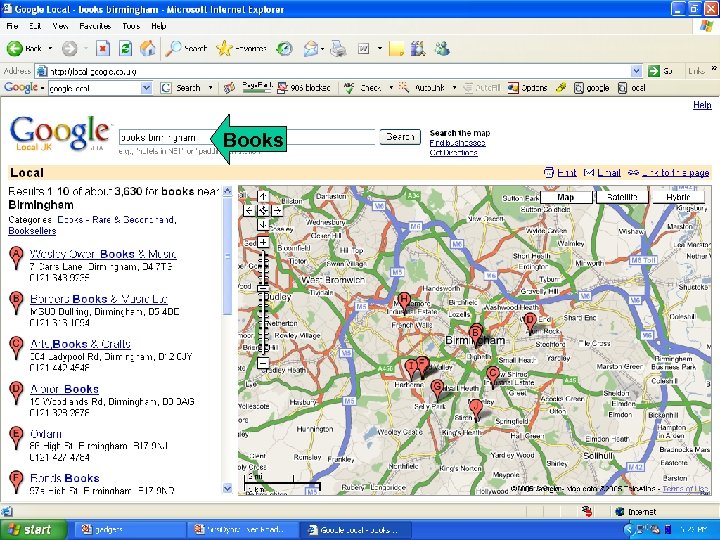The height and width of the screenshot is (540, 720).
Task: Open the View menu
Action: point(60,26)
